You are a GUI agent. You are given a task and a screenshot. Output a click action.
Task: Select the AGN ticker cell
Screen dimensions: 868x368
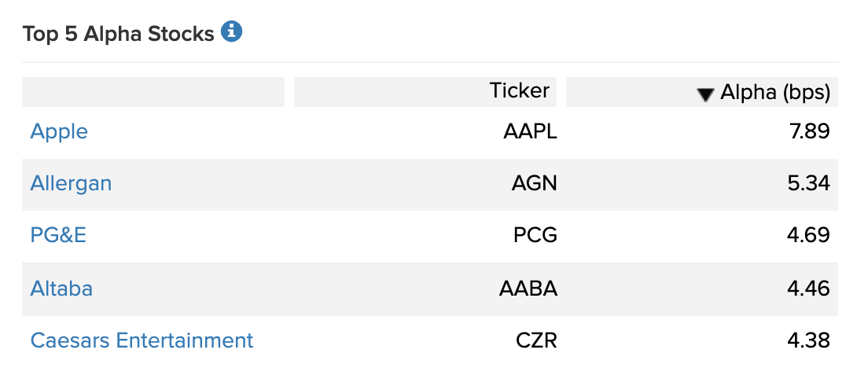(x=534, y=184)
